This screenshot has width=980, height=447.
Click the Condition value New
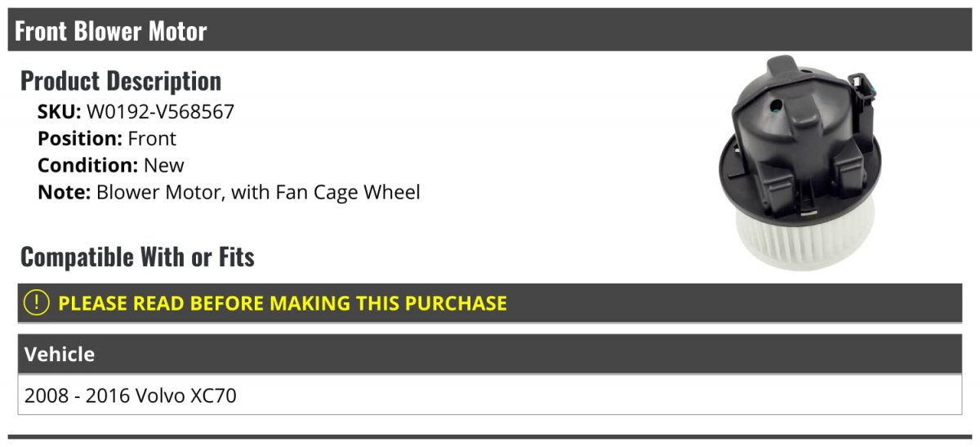pos(164,166)
